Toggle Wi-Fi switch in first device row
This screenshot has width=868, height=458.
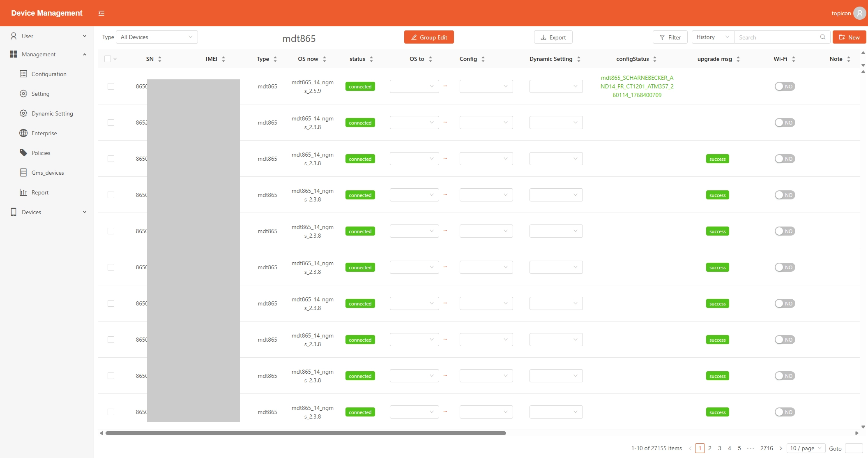point(785,86)
